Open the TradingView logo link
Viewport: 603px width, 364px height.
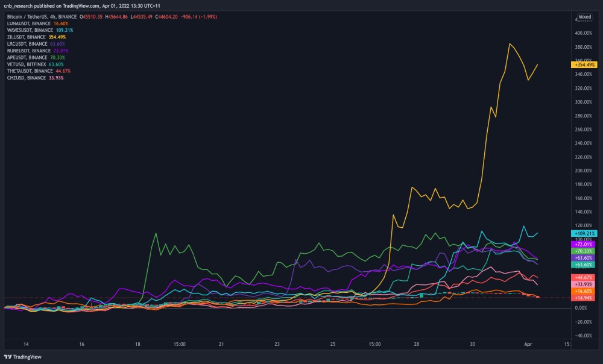click(23, 357)
